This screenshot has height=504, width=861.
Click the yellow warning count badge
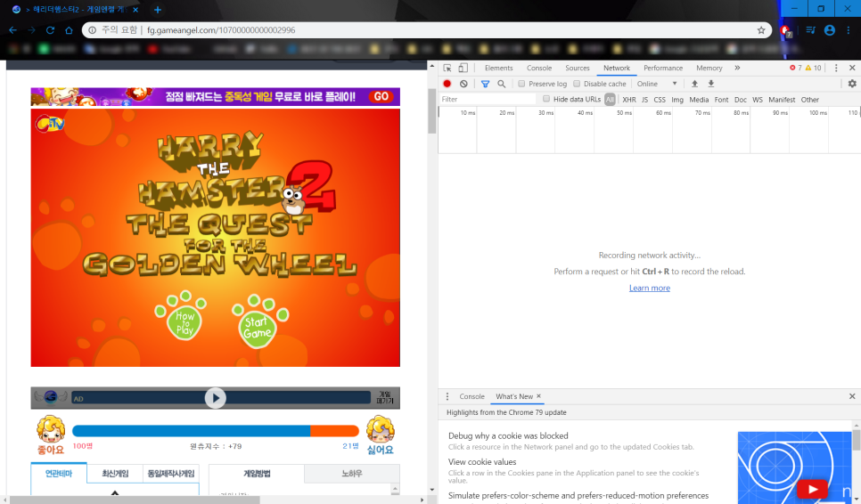[813, 68]
